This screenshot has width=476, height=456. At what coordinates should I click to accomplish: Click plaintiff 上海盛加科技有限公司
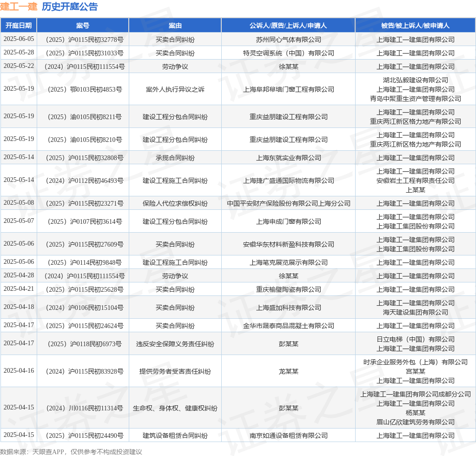pos(288,308)
